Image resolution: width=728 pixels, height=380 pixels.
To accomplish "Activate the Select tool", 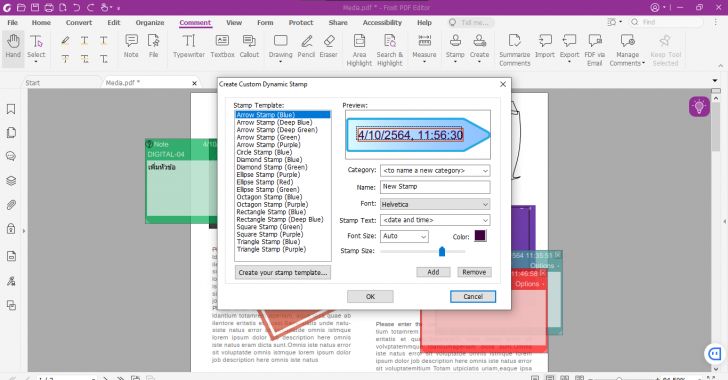I will click(36, 46).
